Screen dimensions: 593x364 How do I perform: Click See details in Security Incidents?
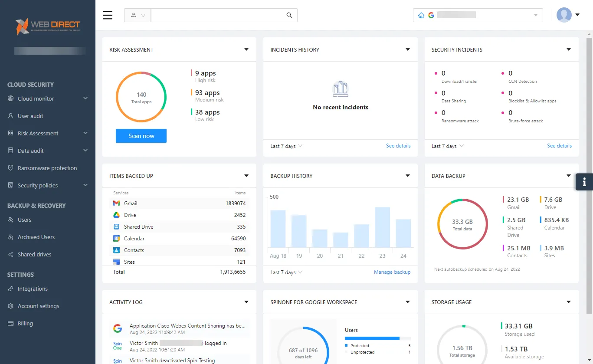pos(559,146)
